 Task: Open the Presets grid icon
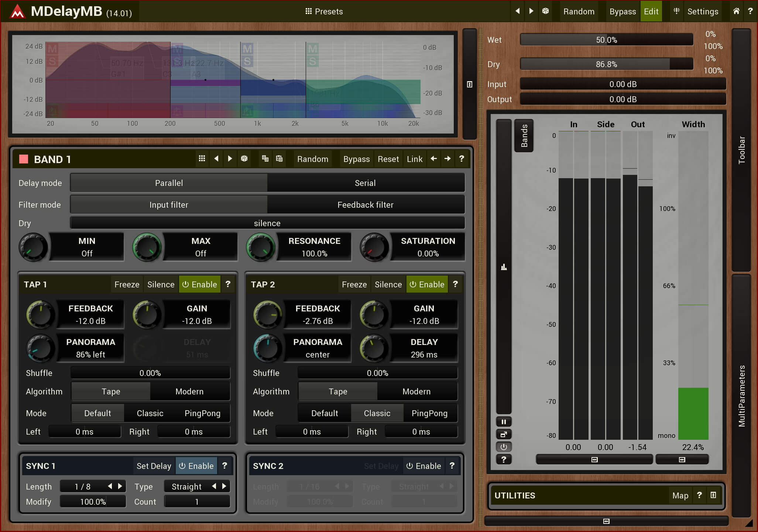pyautogui.click(x=309, y=11)
